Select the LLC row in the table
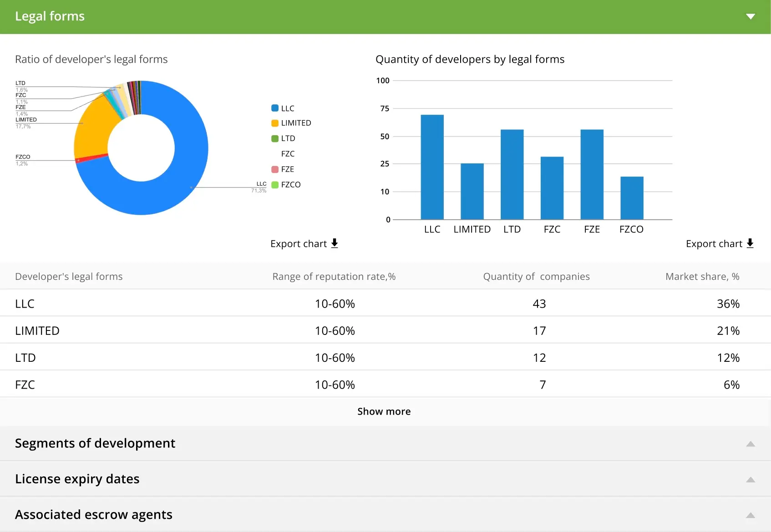This screenshot has height=532, width=771. (x=385, y=303)
